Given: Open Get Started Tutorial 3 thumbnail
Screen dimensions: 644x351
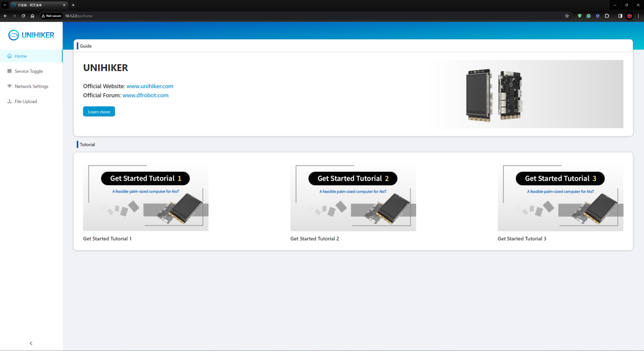Looking at the screenshot, I should pyautogui.click(x=560, y=197).
